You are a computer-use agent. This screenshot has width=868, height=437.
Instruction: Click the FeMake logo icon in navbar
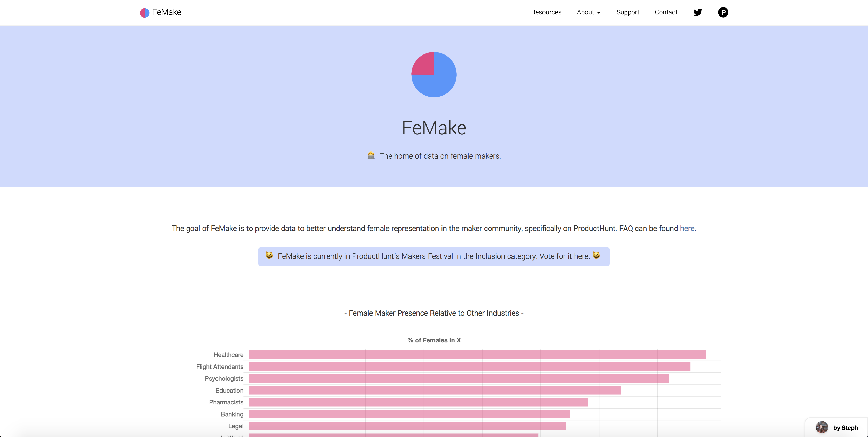pos(145,12)
